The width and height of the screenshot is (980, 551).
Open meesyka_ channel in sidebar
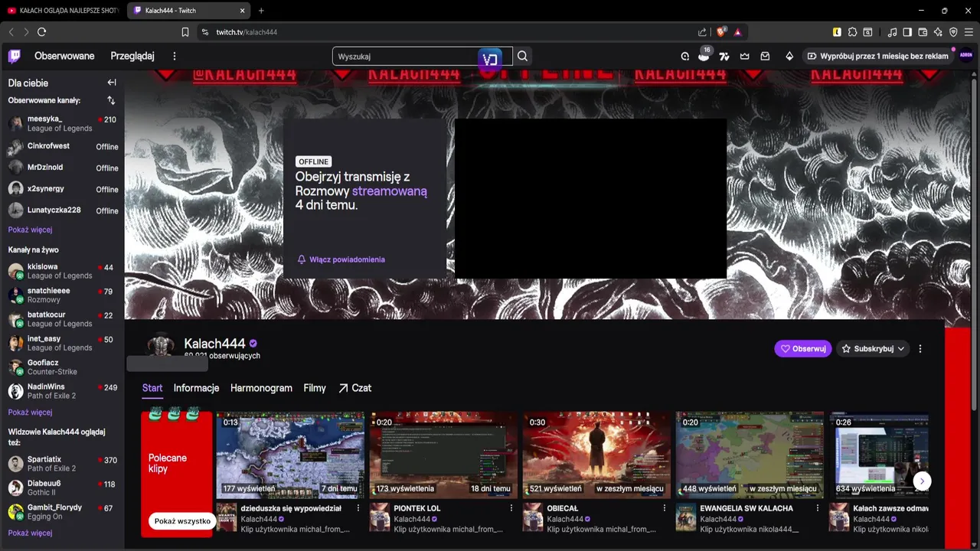62,123
